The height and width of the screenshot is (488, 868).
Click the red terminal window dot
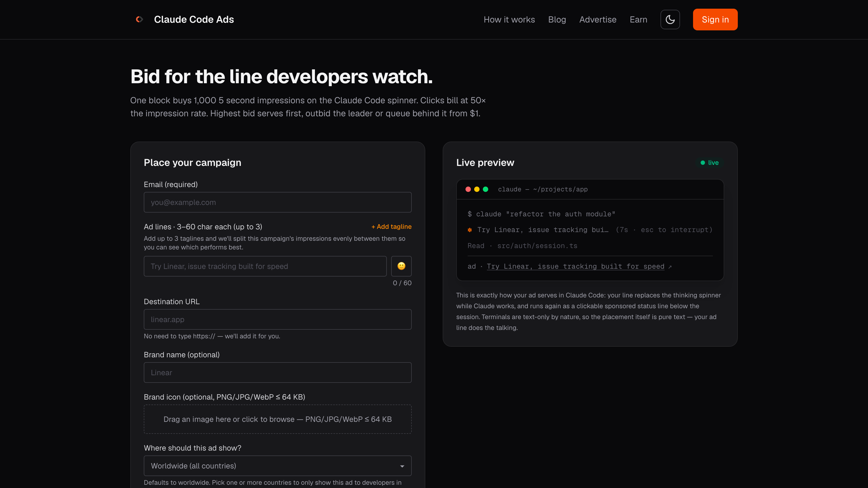pos(468,189)
